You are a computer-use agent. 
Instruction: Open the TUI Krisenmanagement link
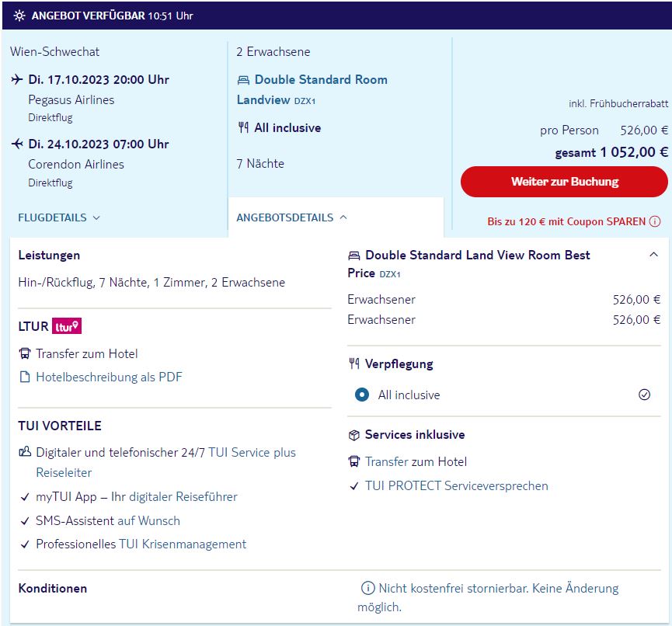tap(183, 544)
